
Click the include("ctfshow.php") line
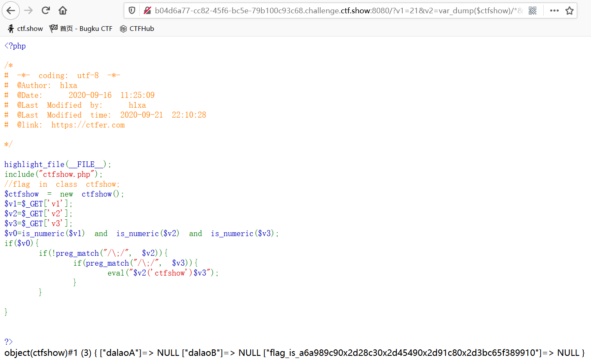tap(54, 174)
